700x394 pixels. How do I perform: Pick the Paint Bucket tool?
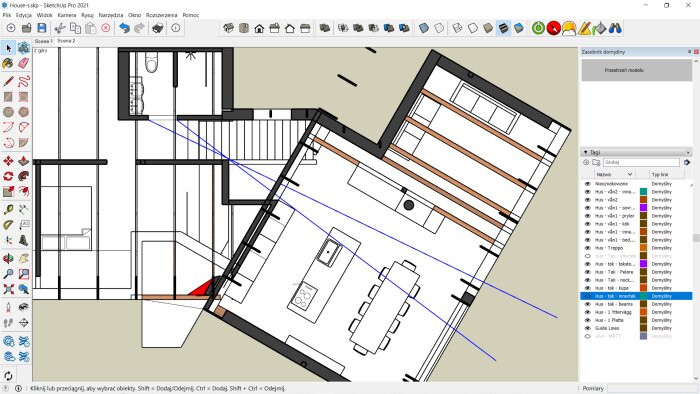[8, 63]
